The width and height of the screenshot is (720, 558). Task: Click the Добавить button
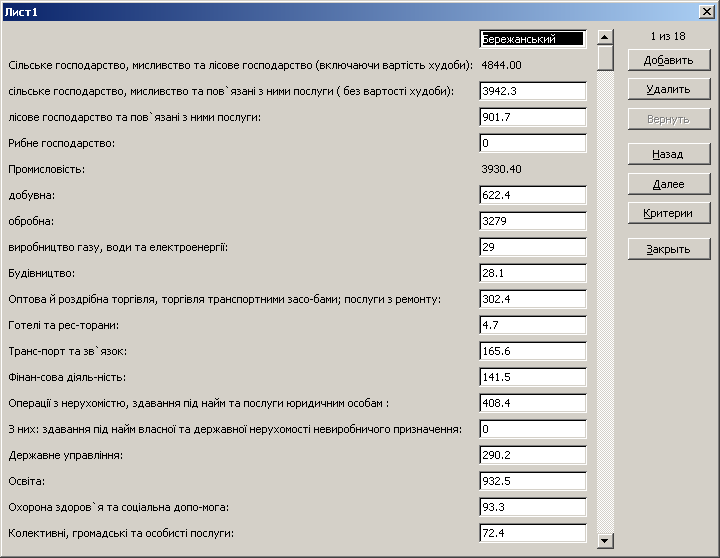coord(669,60)
